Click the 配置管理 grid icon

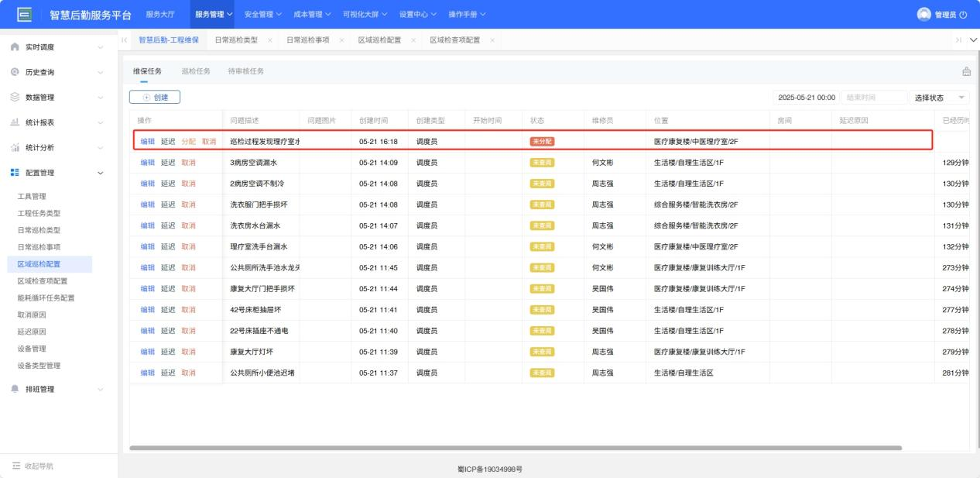[x=15, y=172]
